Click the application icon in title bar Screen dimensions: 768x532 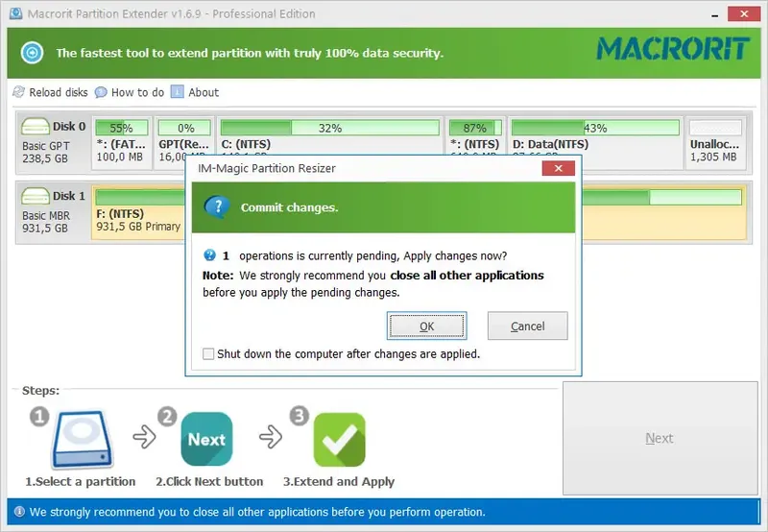point(16,13)
